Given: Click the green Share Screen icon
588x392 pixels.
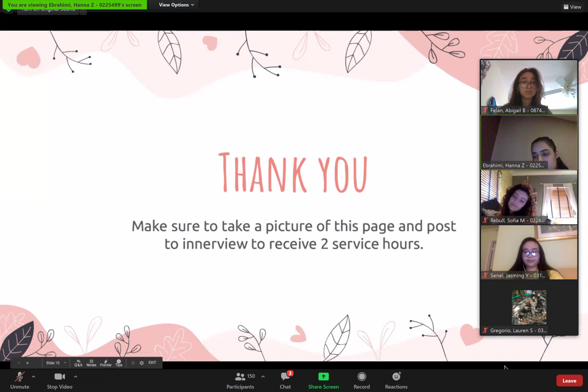Looking at the screenshot, I should click(323, 376).
